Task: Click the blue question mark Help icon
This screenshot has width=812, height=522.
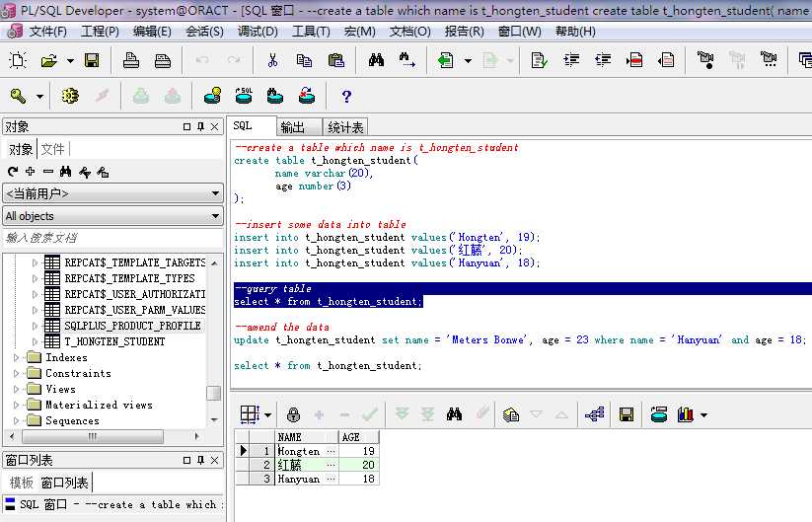Action: 346,96
